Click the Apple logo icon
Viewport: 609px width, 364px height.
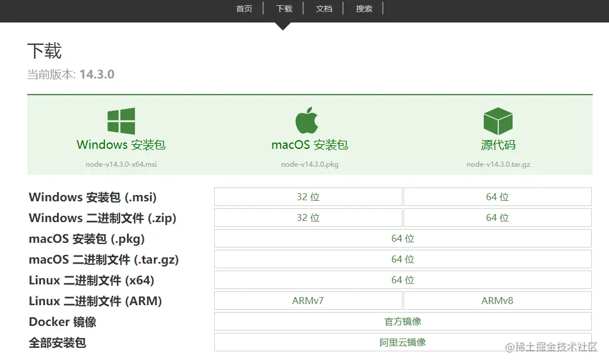click(x=307, y=121)
